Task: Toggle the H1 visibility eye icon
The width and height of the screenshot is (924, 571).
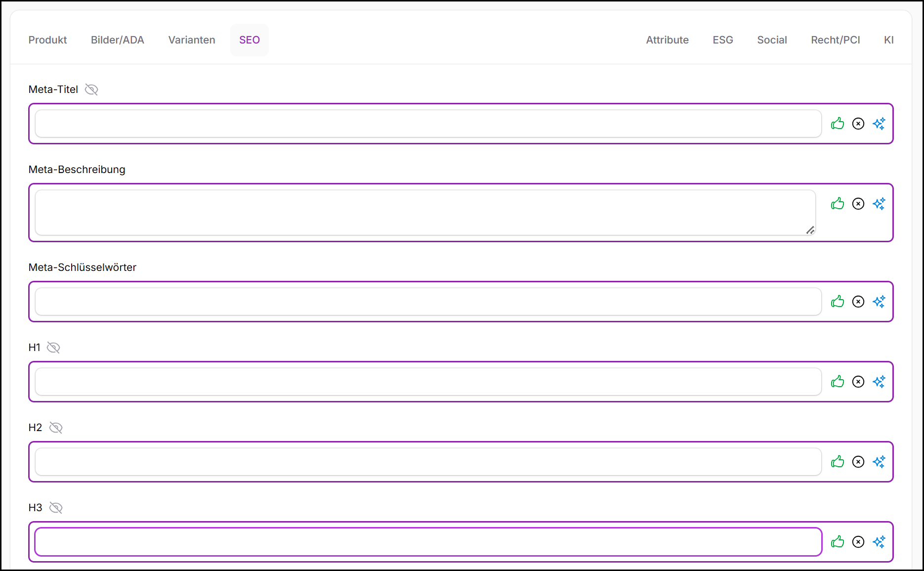Action: pos(53,348)
